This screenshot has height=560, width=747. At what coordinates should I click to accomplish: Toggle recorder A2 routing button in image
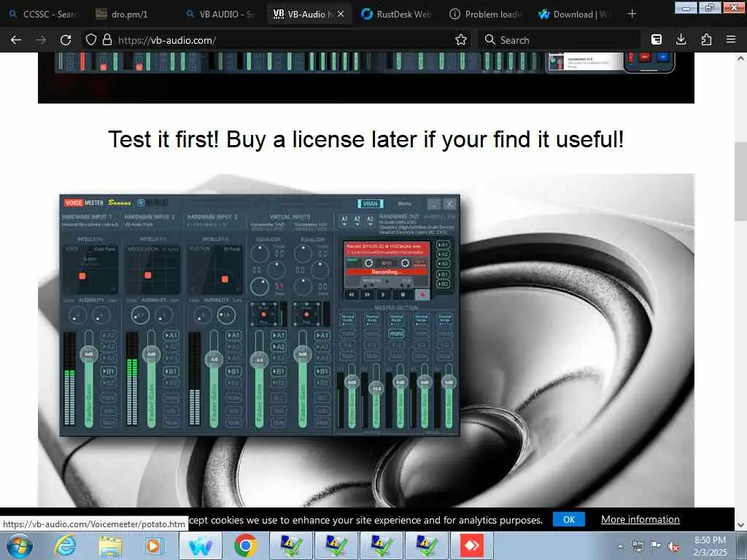pos(443,254)
